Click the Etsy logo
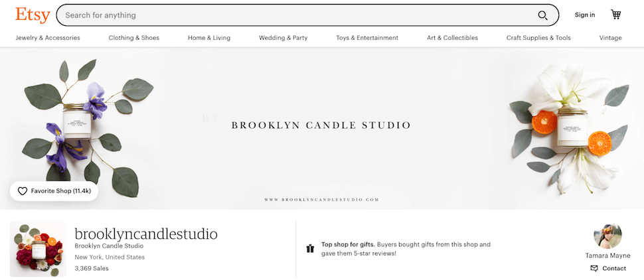Viewport: 644px width, 280px height. (31, 15)
